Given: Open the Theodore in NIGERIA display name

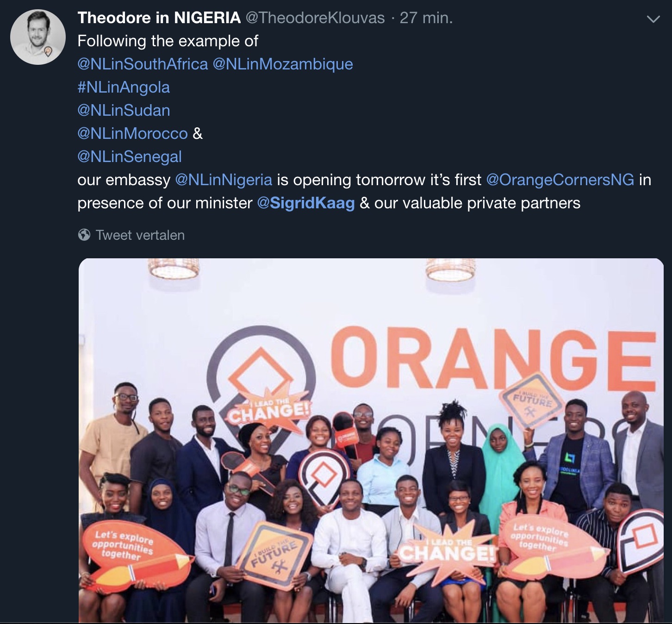Looking at the screenshot, I should (x=159, y=18).
